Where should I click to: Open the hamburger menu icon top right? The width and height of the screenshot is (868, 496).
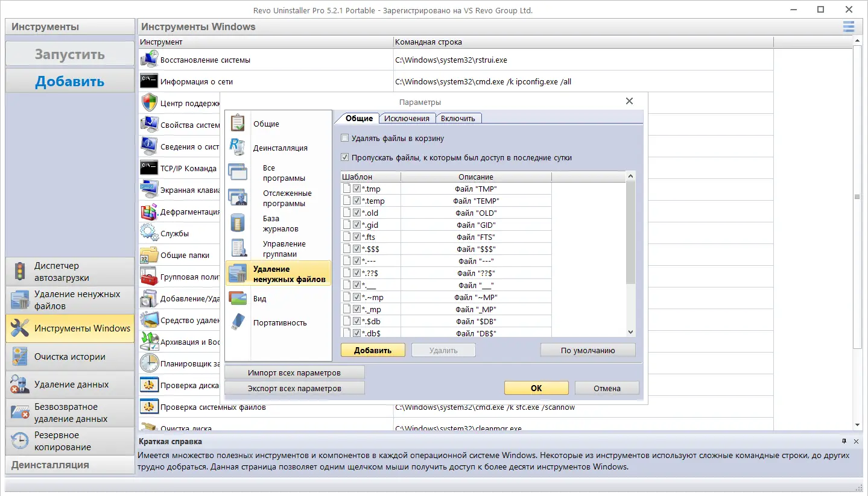[848, 27]
